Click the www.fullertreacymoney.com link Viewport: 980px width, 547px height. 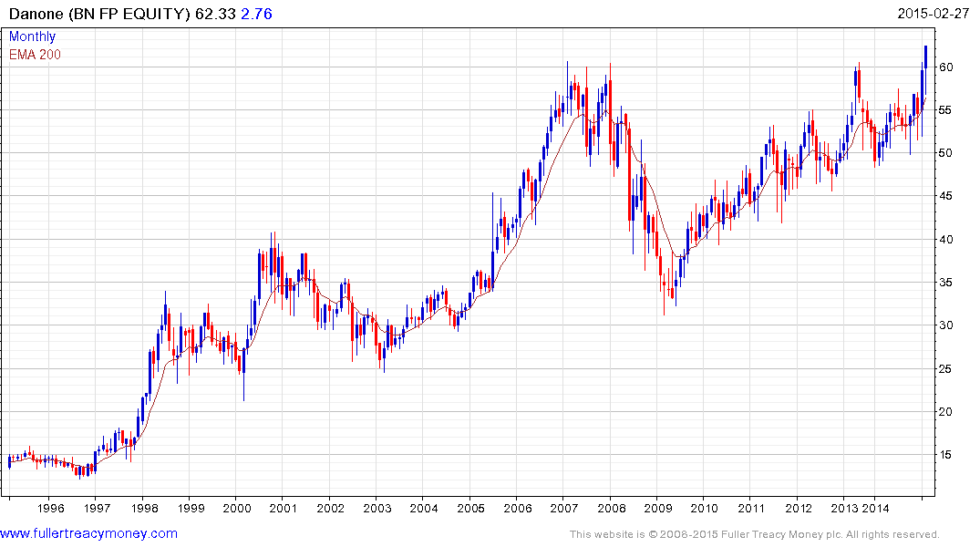[88, 533]
